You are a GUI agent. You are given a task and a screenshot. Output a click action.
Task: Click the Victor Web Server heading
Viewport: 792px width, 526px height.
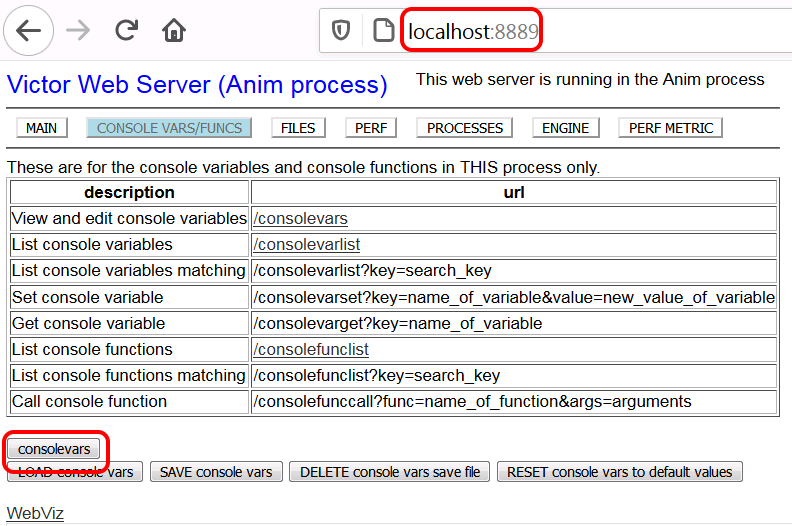tap(197, 84)
